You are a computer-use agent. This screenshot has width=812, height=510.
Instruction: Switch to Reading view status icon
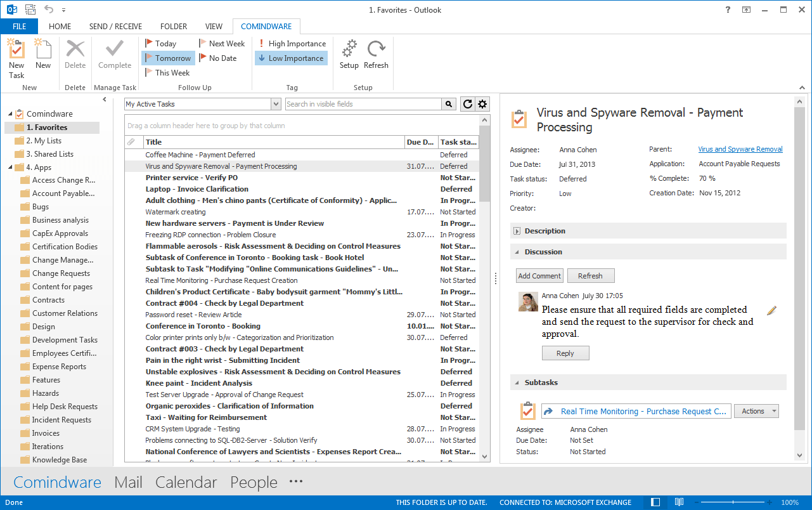[x=679, y=502]
